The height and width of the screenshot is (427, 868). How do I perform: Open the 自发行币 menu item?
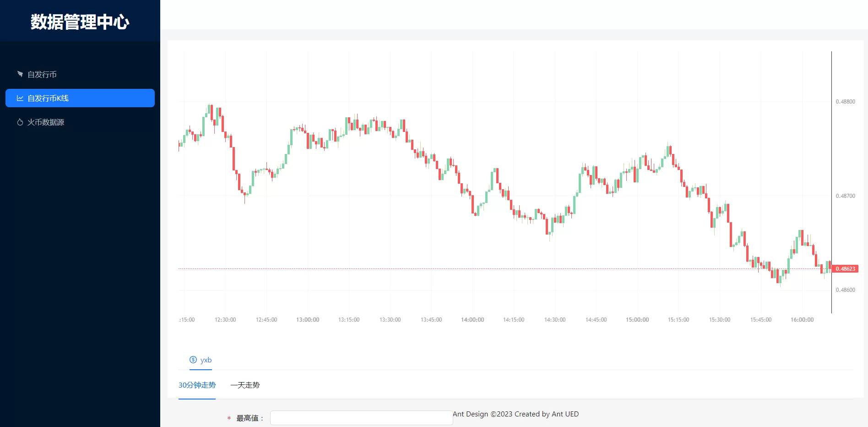(42, 74)
